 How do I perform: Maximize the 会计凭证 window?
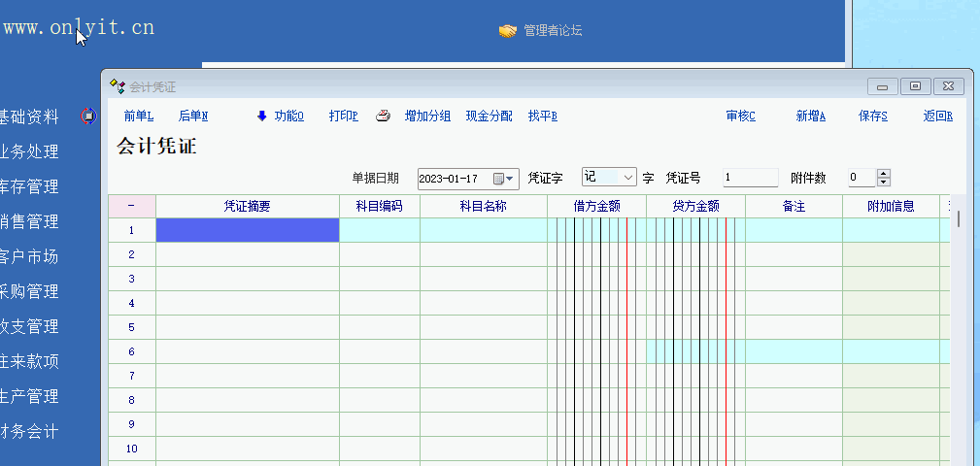click(915, 86)
